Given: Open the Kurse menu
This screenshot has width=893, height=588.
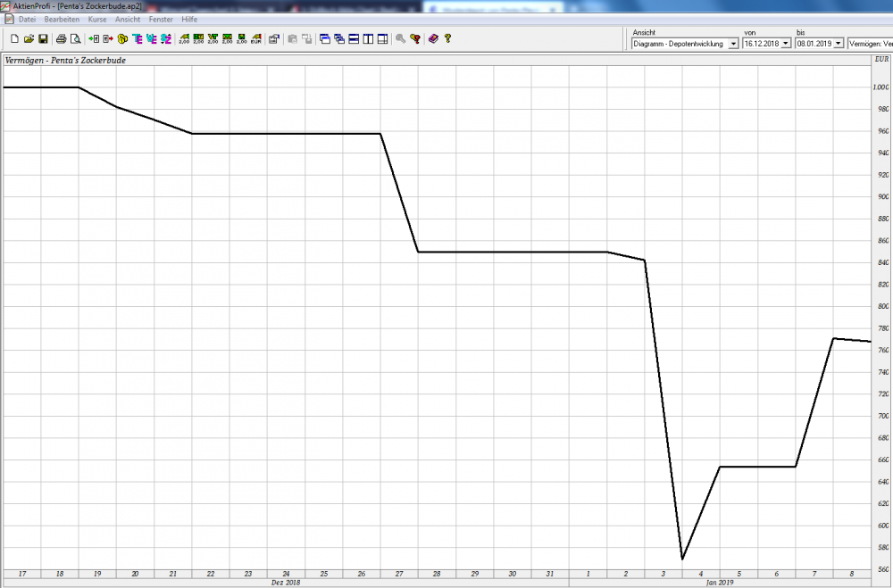Looking at the screenshot, I should pyautogui.click(x=96, y=20).
